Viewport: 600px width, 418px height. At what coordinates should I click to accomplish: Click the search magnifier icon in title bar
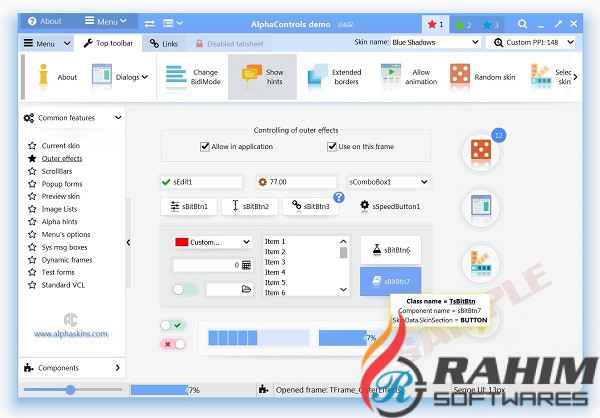(x=522, y=24)
